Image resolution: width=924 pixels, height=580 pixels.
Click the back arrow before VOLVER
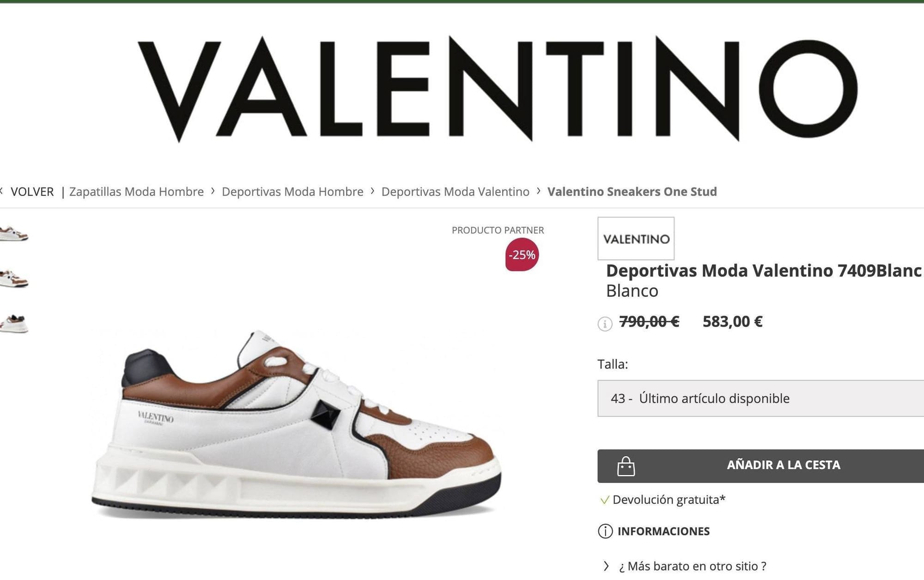tap(2, 191)
